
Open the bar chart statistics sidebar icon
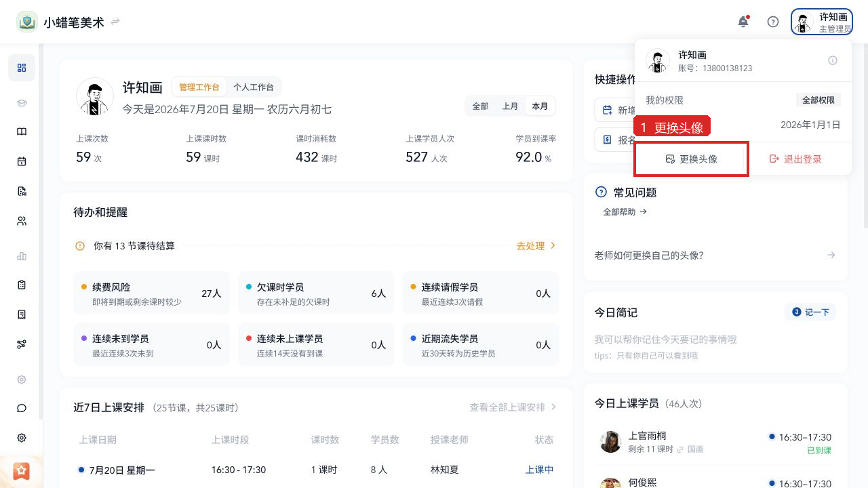coord(22,256)
